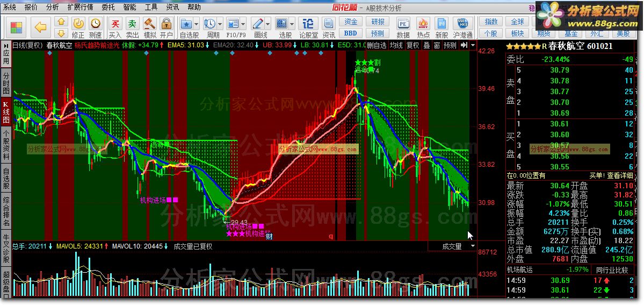
Task: Click the 板块 button
Action: pos(517,33)
